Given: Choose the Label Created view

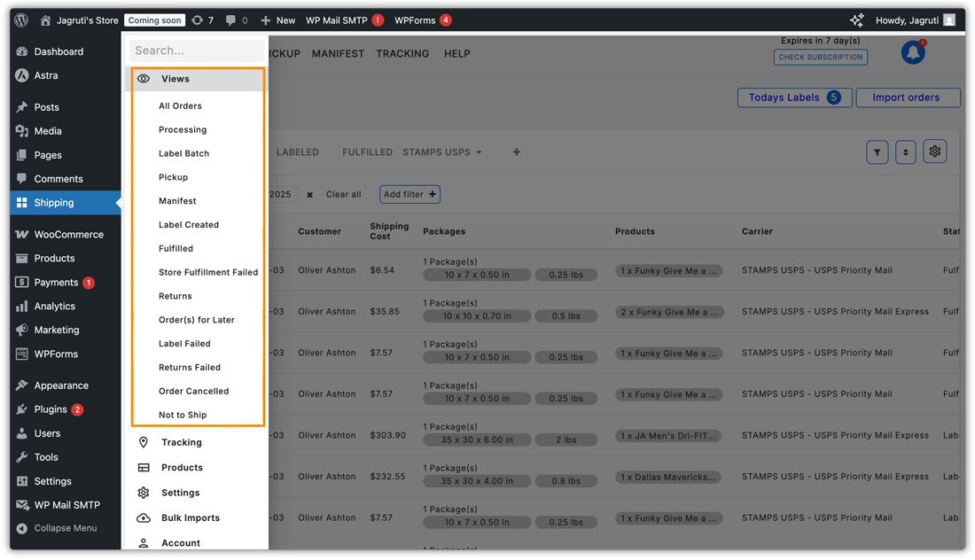Looking at the screenshot, I should click(189, 224).
